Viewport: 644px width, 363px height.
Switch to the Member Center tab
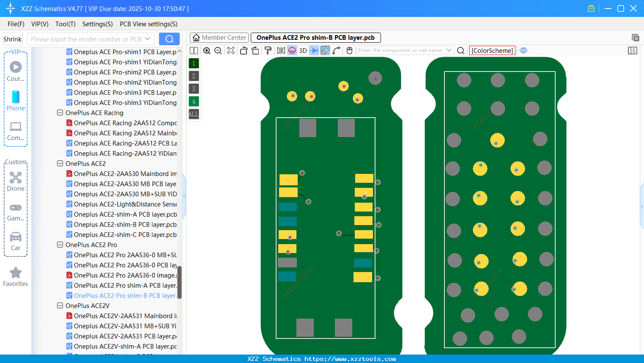point(219,38)
